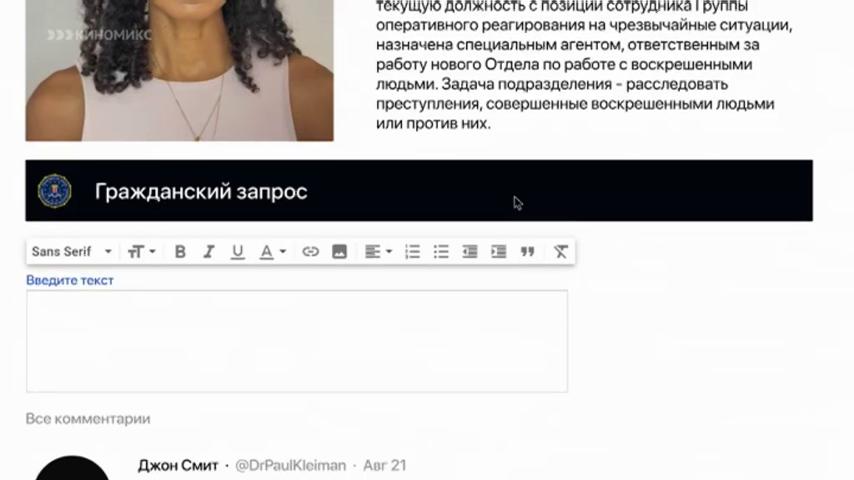Remove formatting with the clear-format icon
The height and width of the screenshot is (480, 854).
560,252
